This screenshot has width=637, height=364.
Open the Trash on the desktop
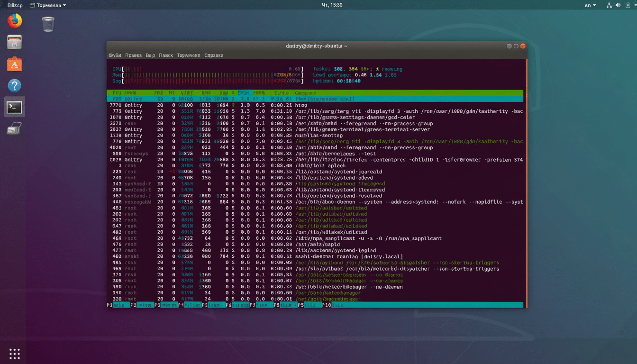[47, 25]
